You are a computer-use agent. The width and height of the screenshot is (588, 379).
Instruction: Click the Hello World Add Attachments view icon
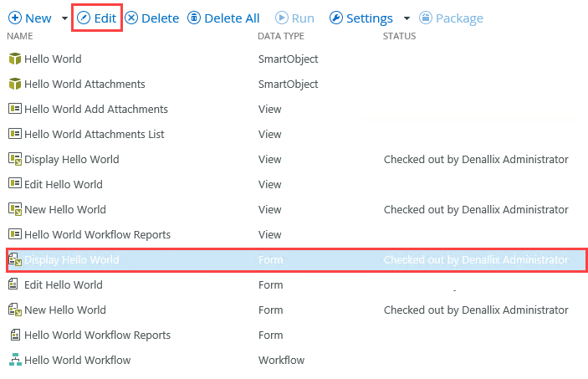tap(14, 110)
